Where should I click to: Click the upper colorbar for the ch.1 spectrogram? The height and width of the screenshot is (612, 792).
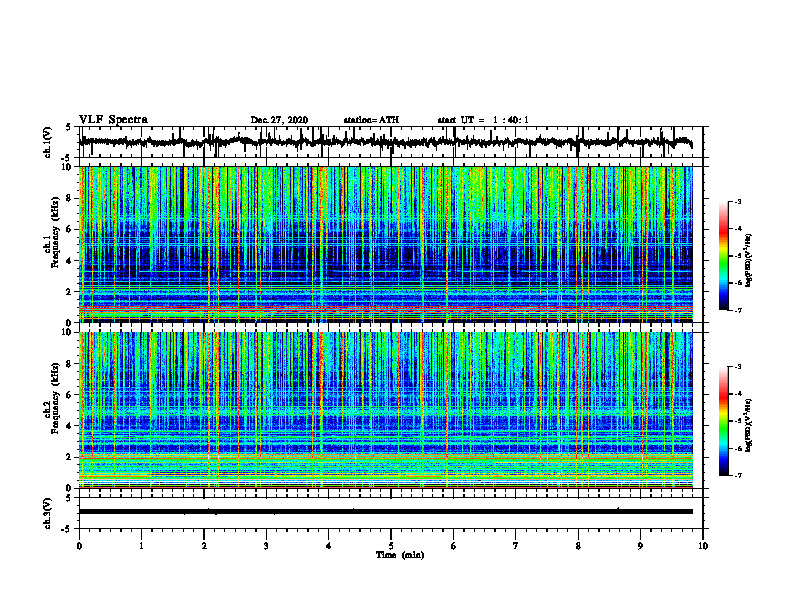(x=723, y=256)
